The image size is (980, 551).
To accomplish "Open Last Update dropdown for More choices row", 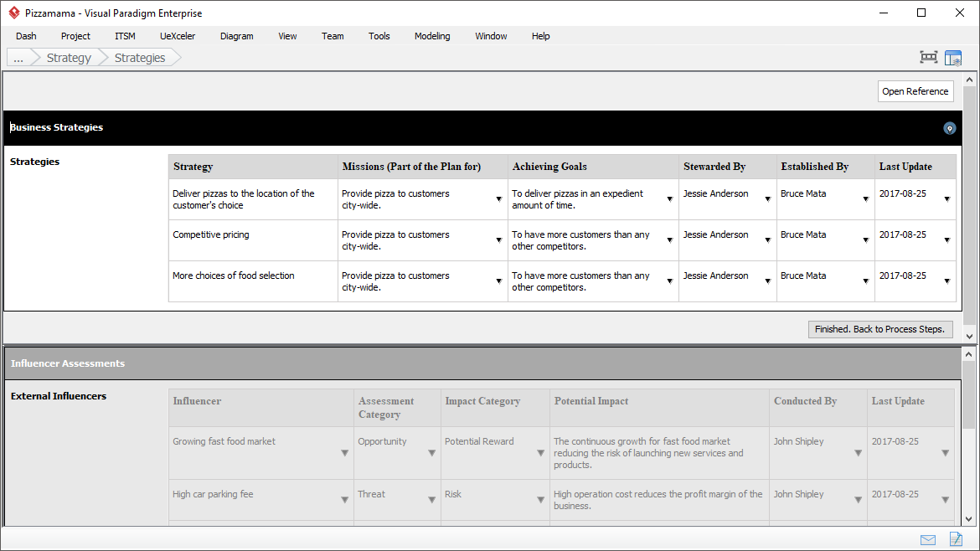I will [x=946, y=281].
